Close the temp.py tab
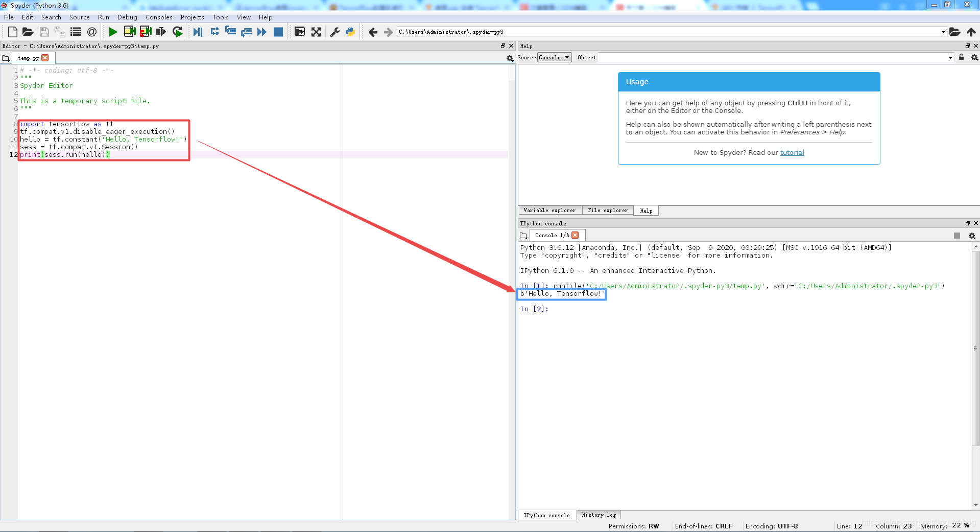980x532 pixels. [45, 58]
